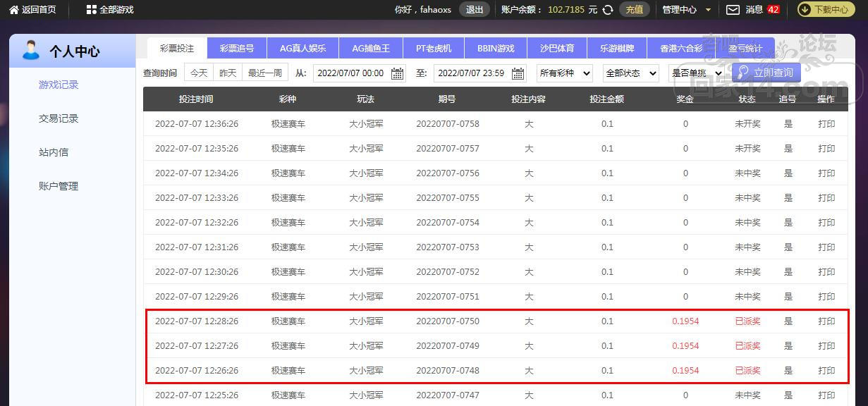868x406 pixels.
Task: Open the 乐游棋牌 tab
Action: pos(617,49)
